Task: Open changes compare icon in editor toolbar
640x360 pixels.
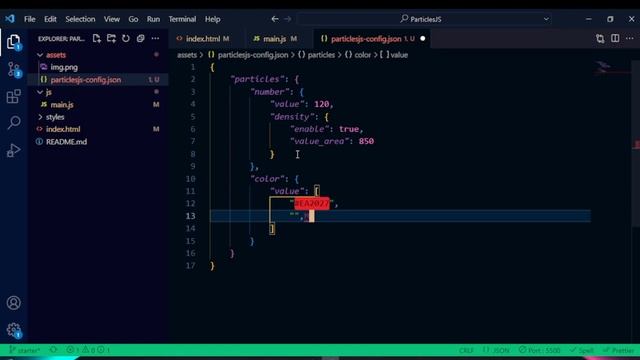Action: [600, 38]
